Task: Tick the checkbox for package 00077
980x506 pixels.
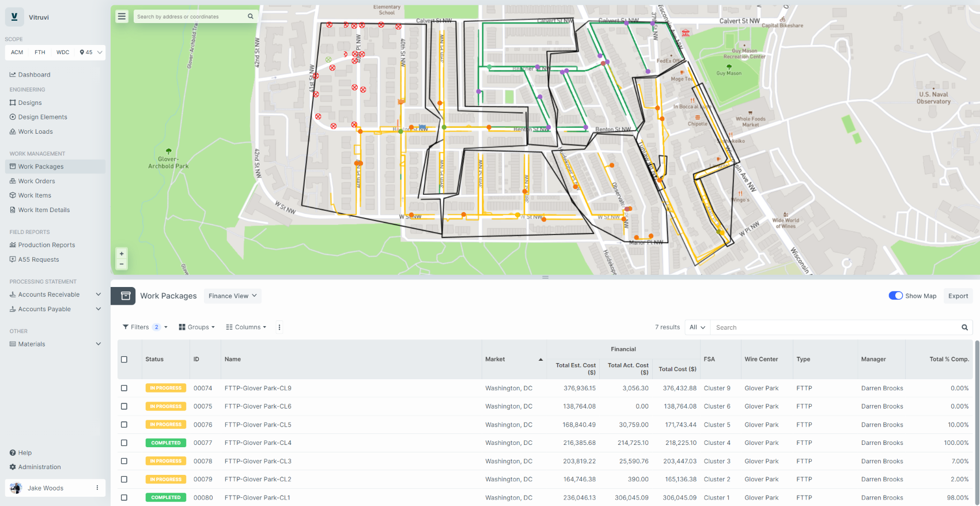Action: 124,443
